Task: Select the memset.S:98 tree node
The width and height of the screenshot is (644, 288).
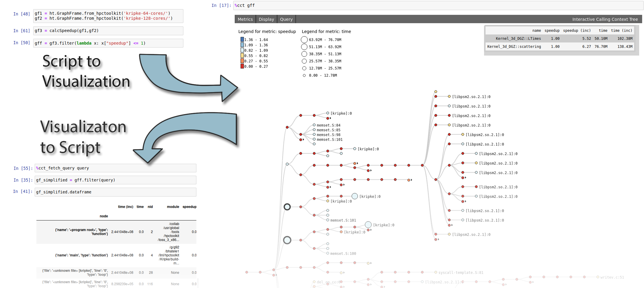Action: [x=314, y=134]
